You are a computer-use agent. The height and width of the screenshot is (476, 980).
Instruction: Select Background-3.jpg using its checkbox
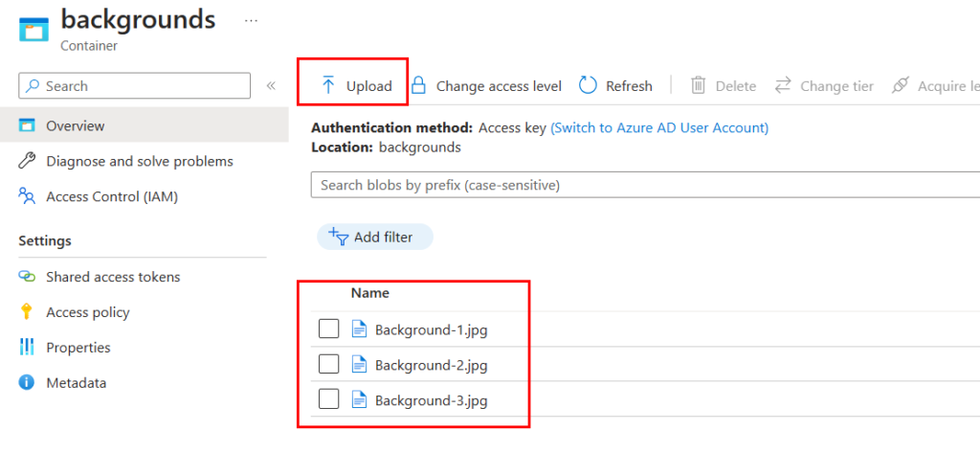328,400
